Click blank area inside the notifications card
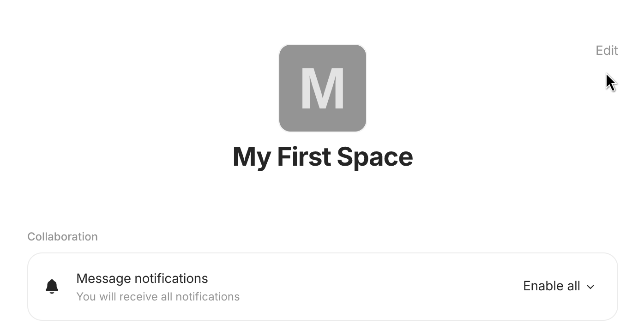This screenshot has width=644, height=336. click(379, 286)
